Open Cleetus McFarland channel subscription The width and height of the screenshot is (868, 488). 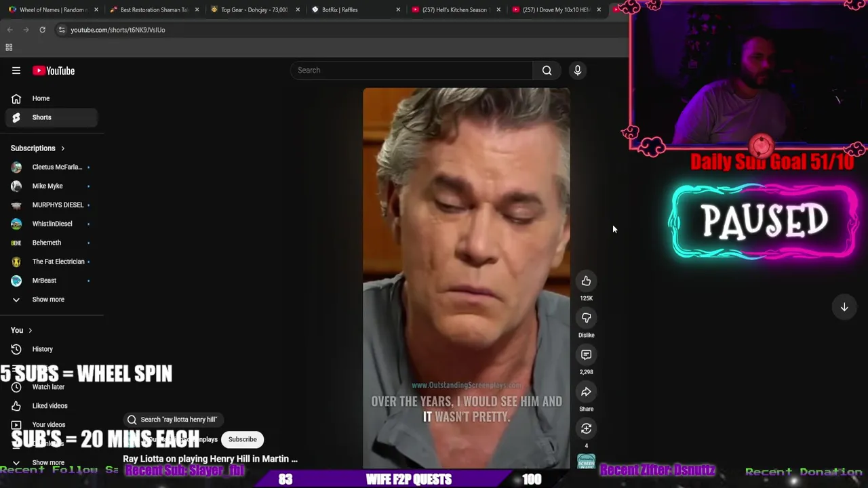[x=52, y=167]
